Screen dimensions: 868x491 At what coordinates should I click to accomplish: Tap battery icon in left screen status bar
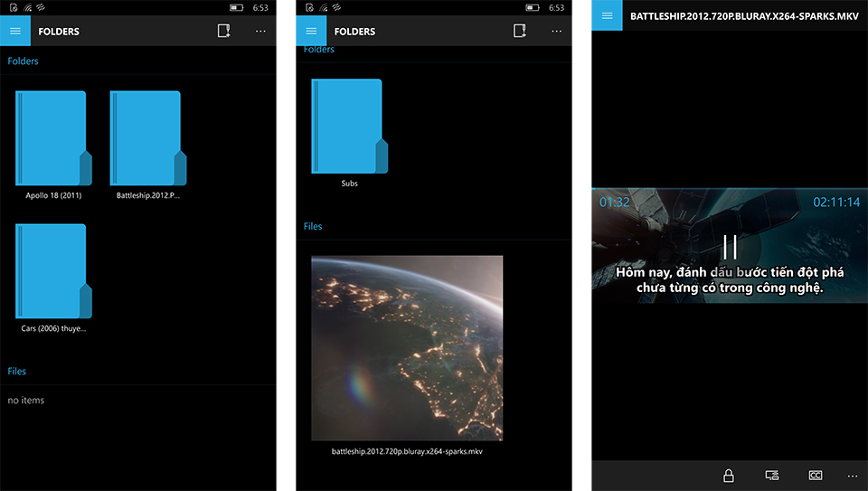click(x=237, y=8)
